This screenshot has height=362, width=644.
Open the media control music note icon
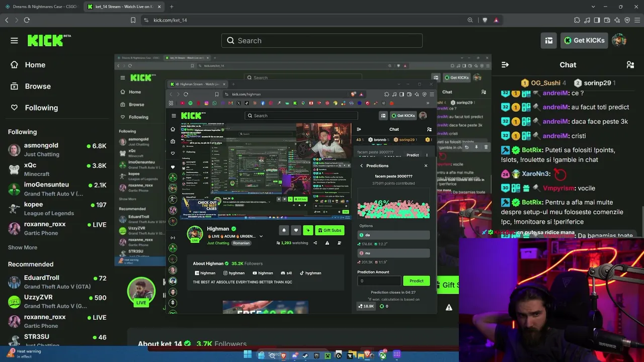pos(587,20)
